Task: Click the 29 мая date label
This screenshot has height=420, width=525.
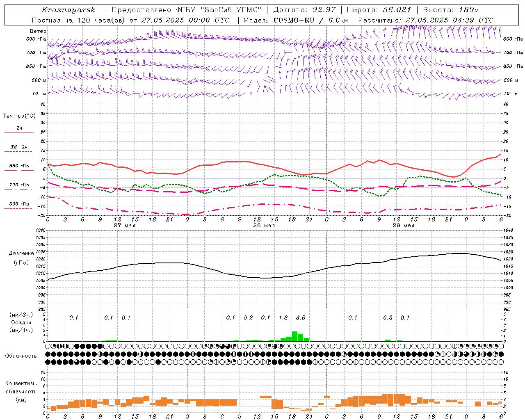Action: pyautogui.click(x=403, y=226)
